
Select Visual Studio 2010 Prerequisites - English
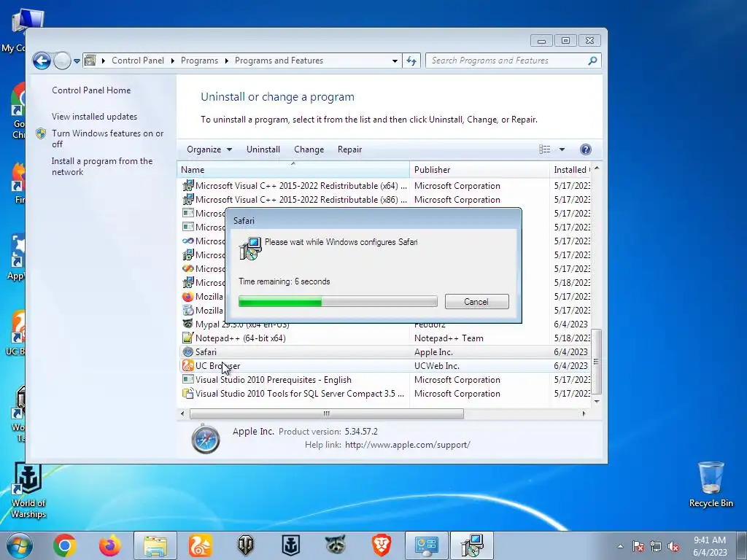(385, 379)
